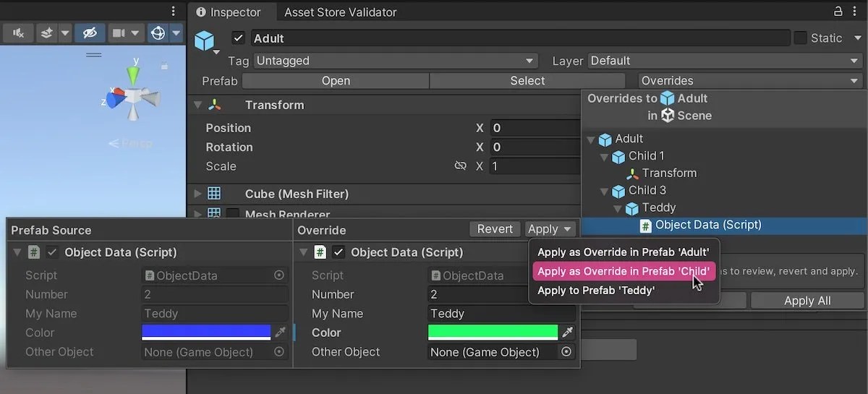This screenshot has width=868, height=394.
Task: Collapse Child 3 in overrides tree
Action: tap(605, 191)
